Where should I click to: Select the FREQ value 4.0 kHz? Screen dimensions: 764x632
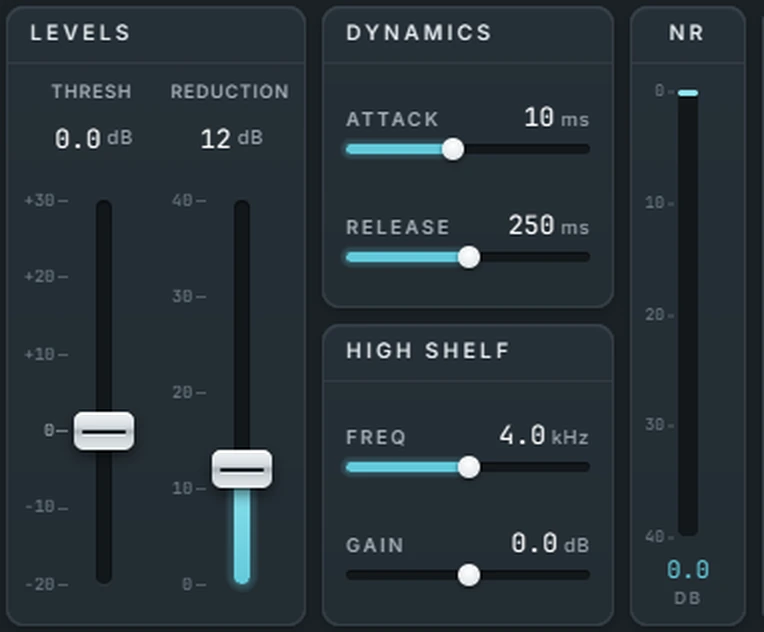pyautogui.click(x=544, y=435)
